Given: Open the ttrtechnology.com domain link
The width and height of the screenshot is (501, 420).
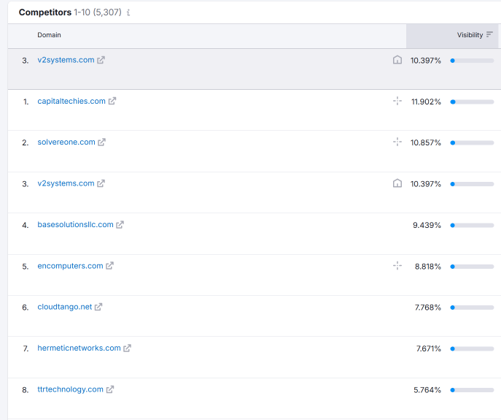Looking at the screenshot, I should click(70, 389).
